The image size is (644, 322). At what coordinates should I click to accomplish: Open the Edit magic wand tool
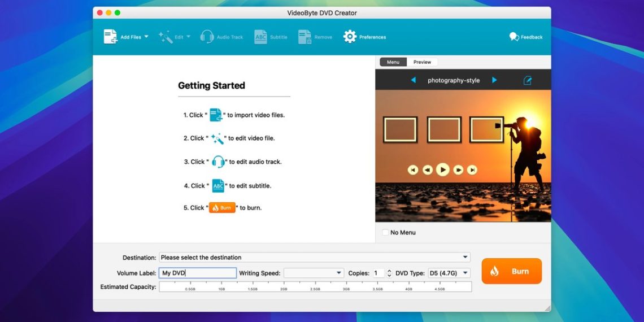166,37
